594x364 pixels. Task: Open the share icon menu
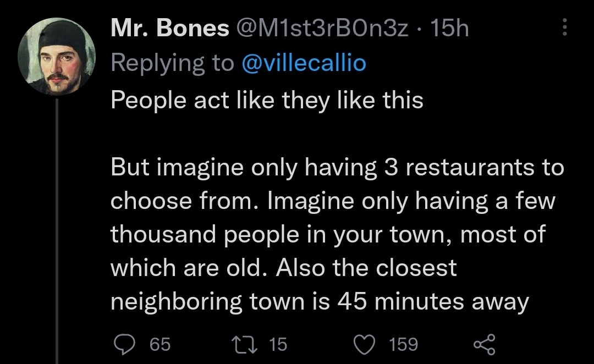click(485, 344)
